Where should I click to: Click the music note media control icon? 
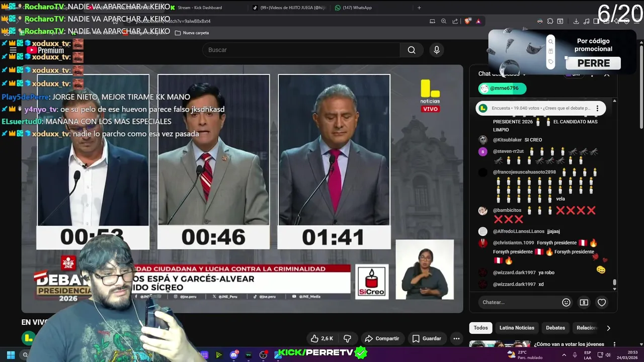tap(587, 21)
